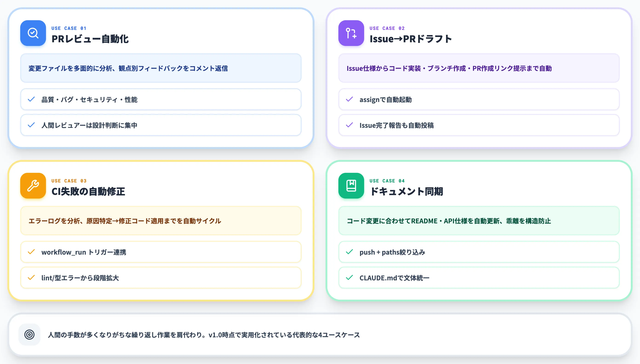Click the target icon in the bottom banner
Viewport: 640px width, 364px height.
pyautogui.click(x=29, y=335)
